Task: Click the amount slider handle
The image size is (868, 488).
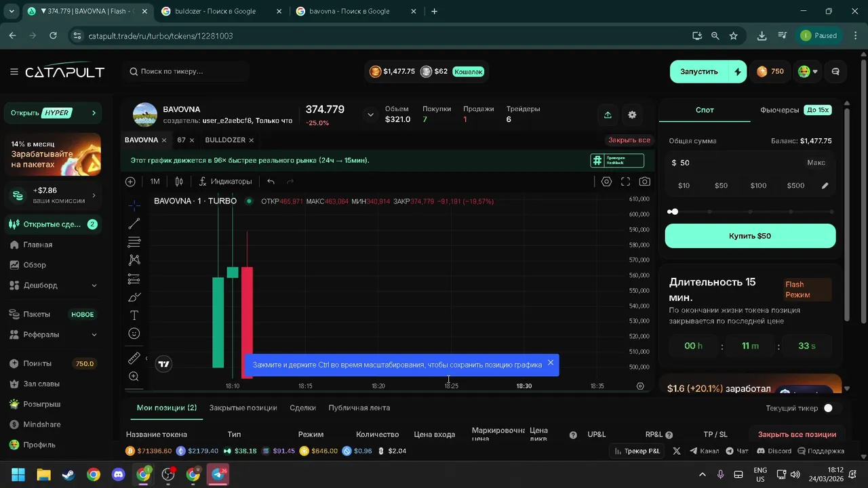Action: pos(673,211)
